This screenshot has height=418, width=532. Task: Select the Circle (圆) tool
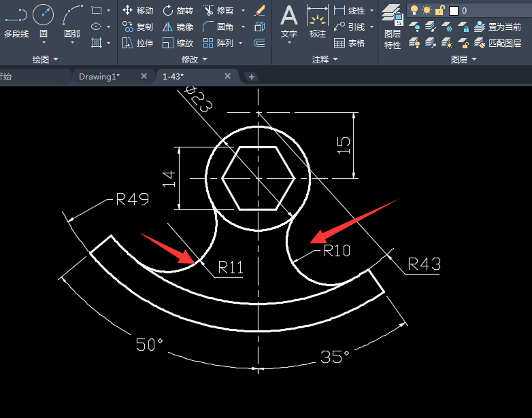[x=43, y=20]
